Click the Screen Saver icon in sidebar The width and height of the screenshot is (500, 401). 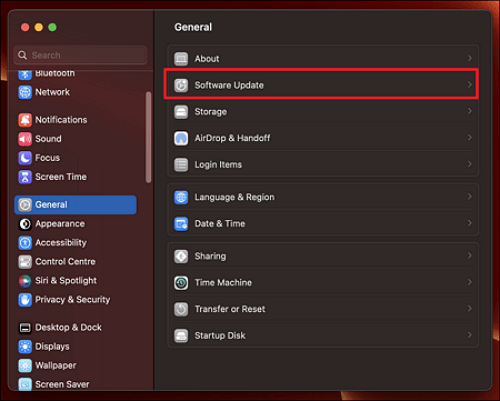click(25, 384)
